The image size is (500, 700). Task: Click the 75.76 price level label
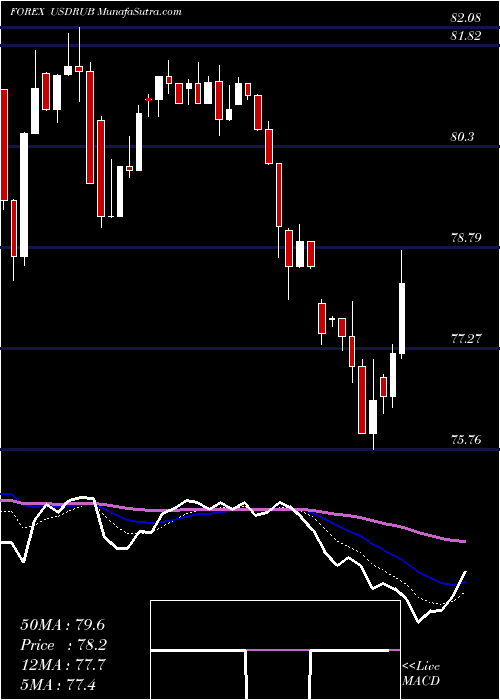466,440
